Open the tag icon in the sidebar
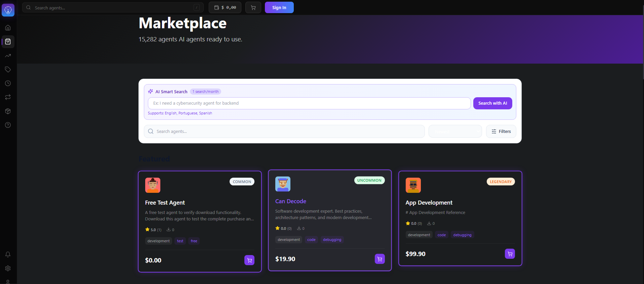 tap(8, 69)
